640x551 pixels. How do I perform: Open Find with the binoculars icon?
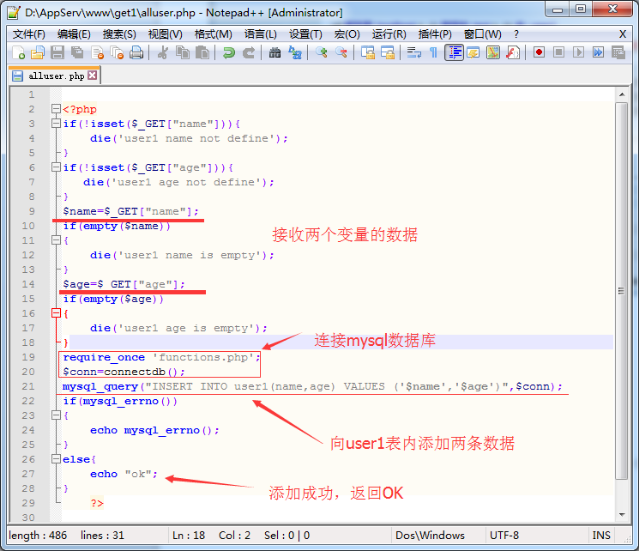pyautogui.click(x=275, y=53)
